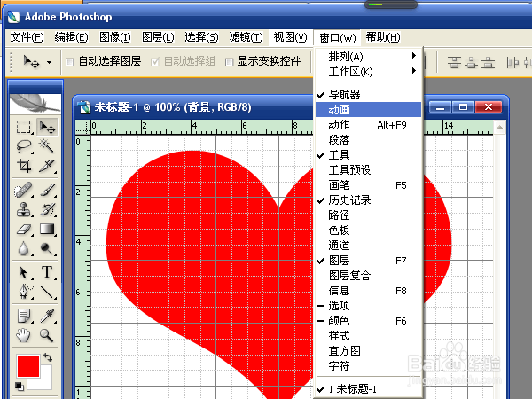Uncheck document 1 未标题-1 entry
Screen dimensions: 532x399
369,389
